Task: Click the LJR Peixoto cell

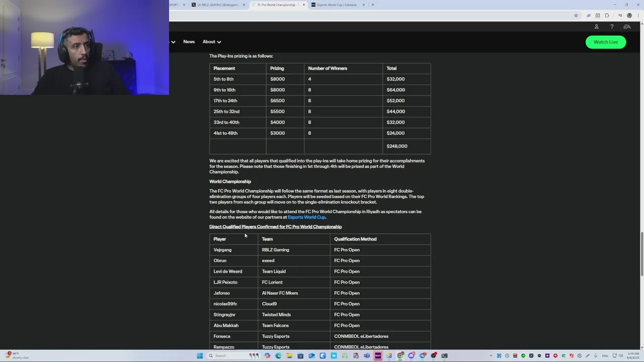Action: [233, 282]
